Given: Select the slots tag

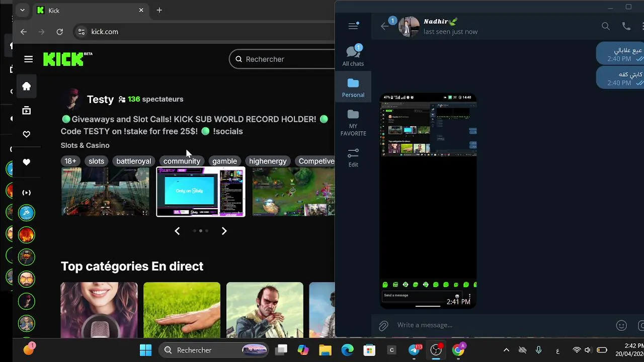Looking at the screenshot, I should 96,161.
